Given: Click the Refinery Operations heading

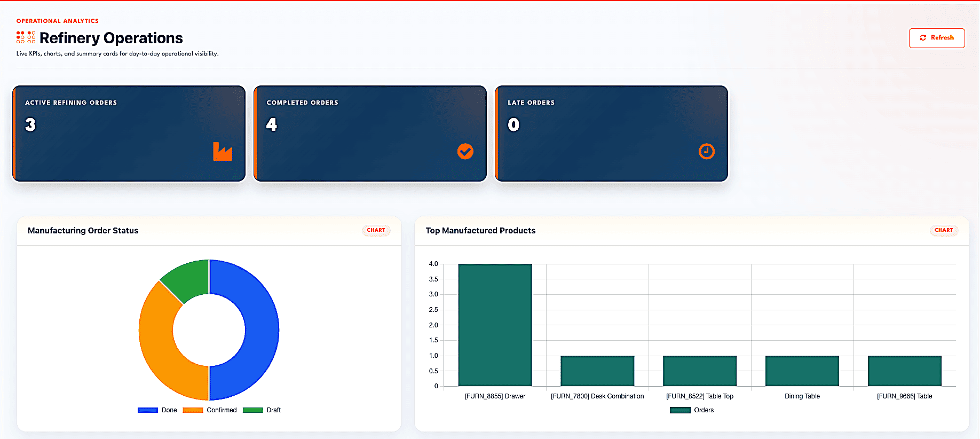Looking at the screenshot, I should pos(111,38).
